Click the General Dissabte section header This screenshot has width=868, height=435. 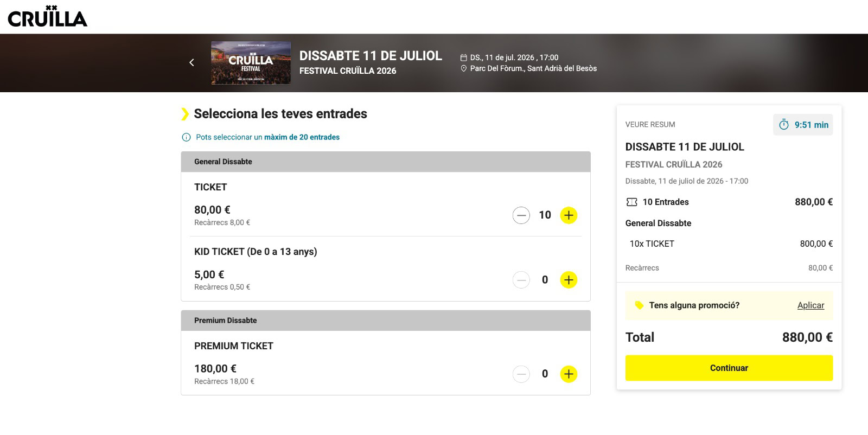tap(385, 162)
